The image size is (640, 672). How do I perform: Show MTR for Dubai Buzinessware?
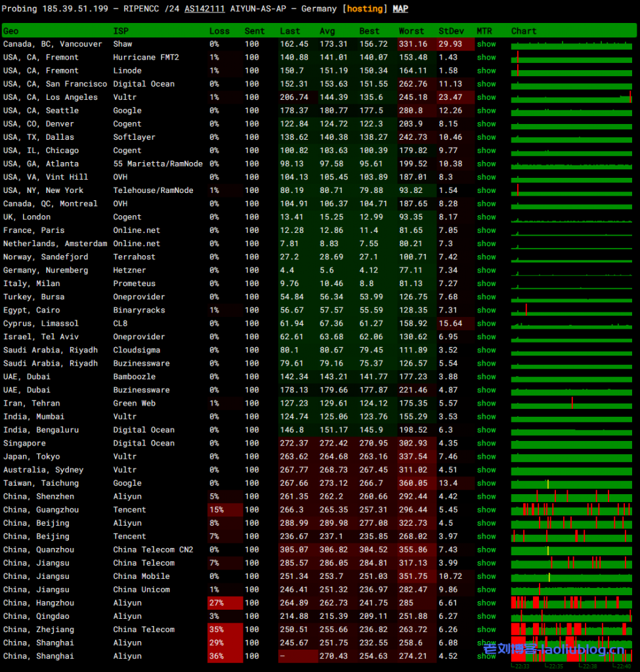(x=486, y=390)
